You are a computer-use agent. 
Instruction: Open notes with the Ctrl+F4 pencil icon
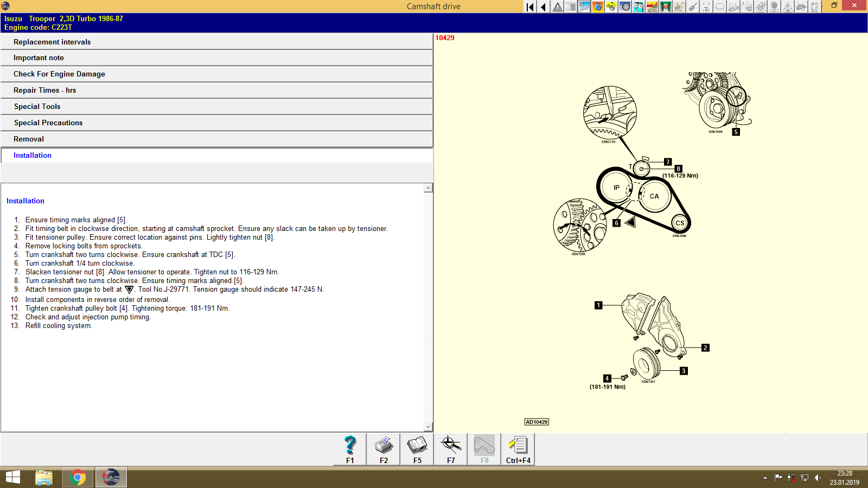coord(518,446)
